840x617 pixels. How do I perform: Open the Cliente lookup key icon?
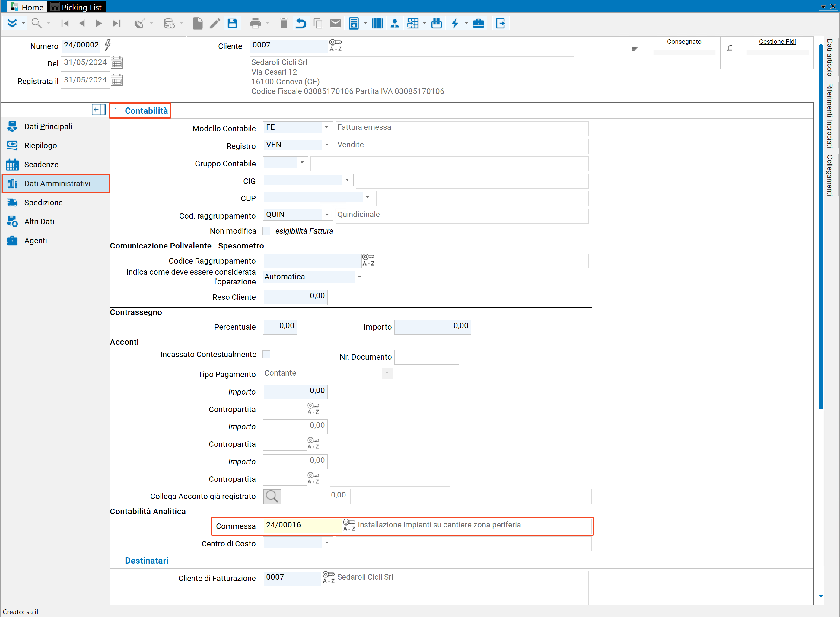click(x=336, y=45)
